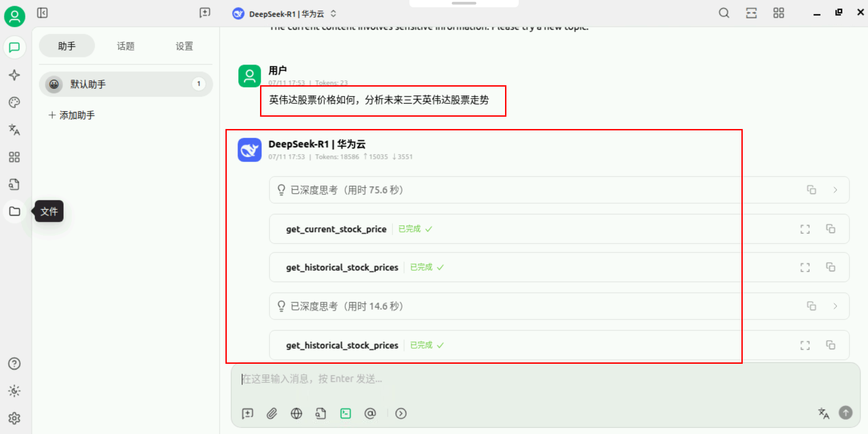The image size is (868, 434).
Task: Open the translate icon in left sidebar
Action: click(15, 130)
